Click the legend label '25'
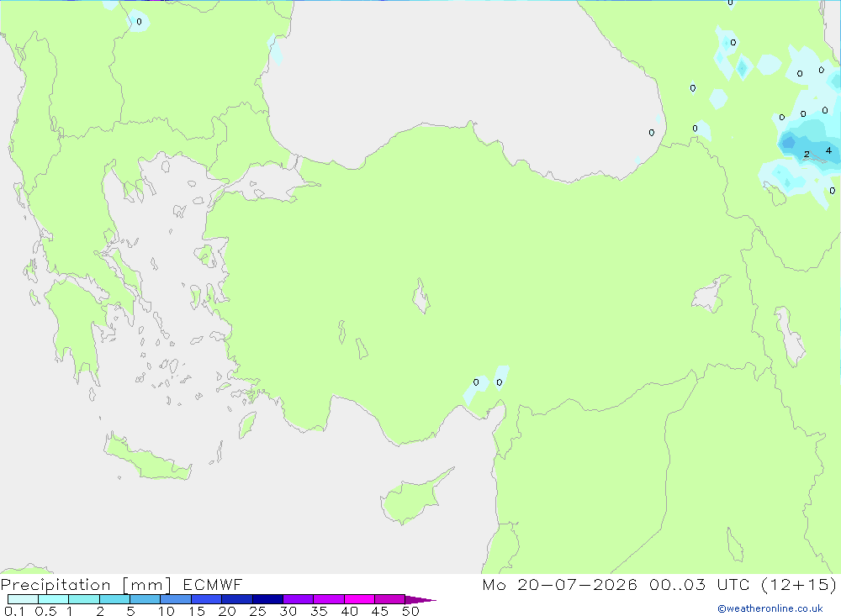The width and height of the screenshot is (841, 616). click(258, 611)
